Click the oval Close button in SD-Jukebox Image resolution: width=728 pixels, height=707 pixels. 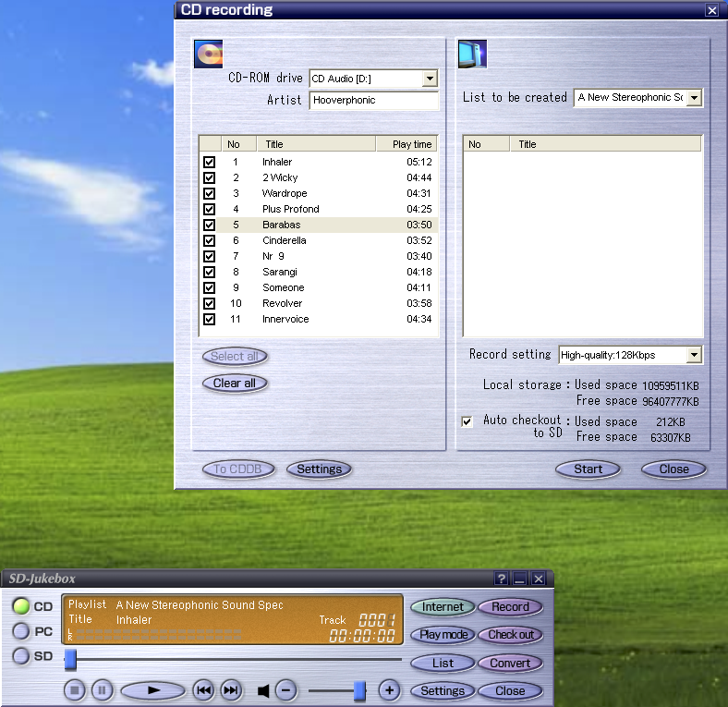tap(510, 690)
